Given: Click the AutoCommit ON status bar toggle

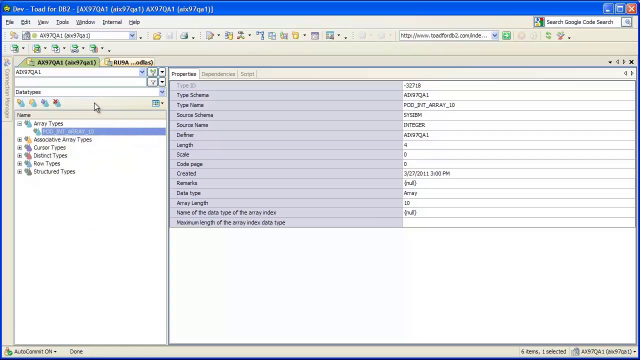Looking at the screenshot, I should point(31,351).
